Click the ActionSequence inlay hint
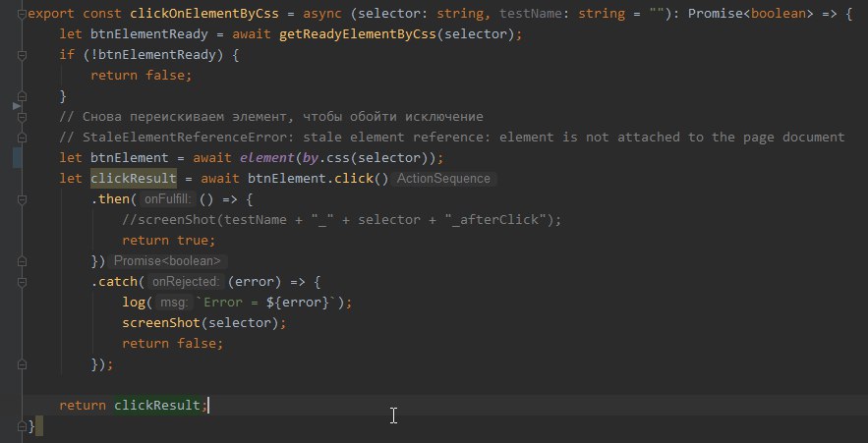The image size is (868, 443). (443, 179)
